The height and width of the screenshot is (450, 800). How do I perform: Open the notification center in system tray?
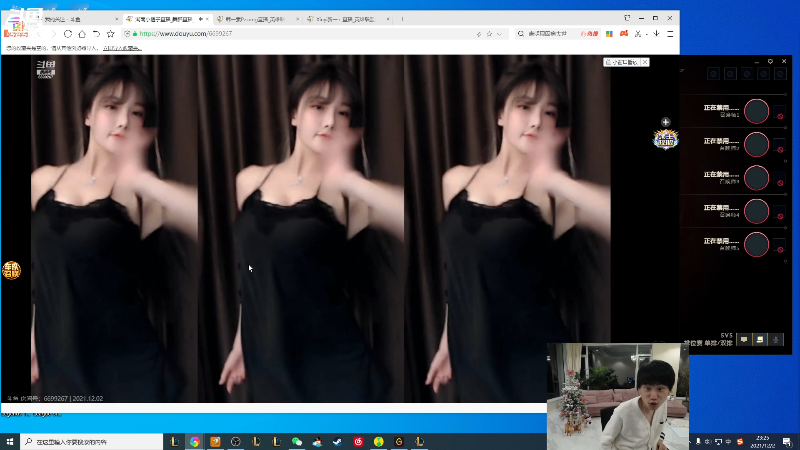(x=787, y=442)
